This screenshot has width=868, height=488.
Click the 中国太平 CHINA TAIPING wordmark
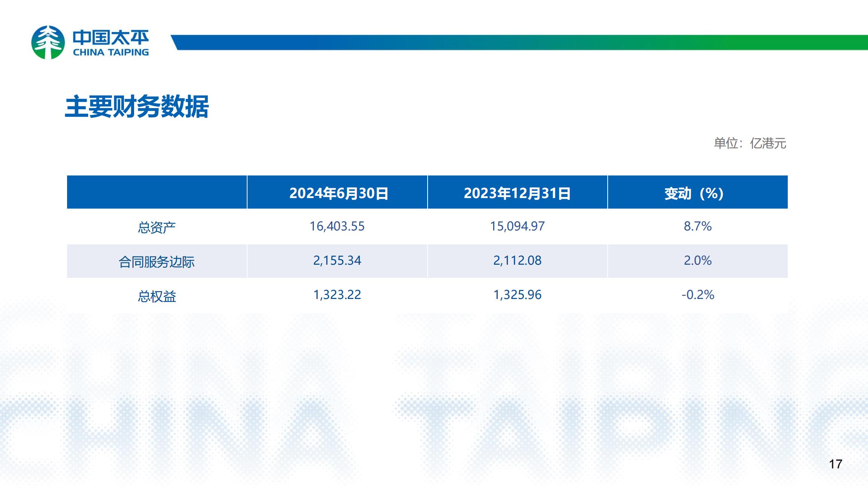pyautogui.click(x=111, y=43)
